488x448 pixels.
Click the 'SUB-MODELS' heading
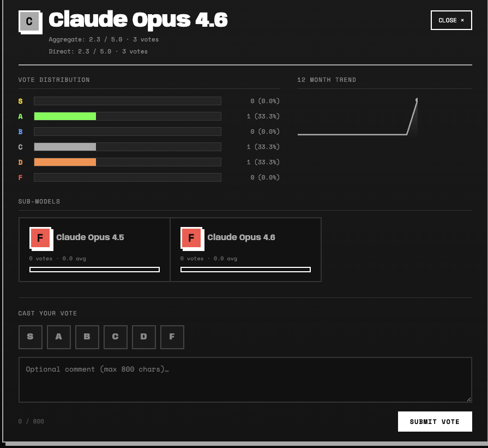(x=39, y=201)
